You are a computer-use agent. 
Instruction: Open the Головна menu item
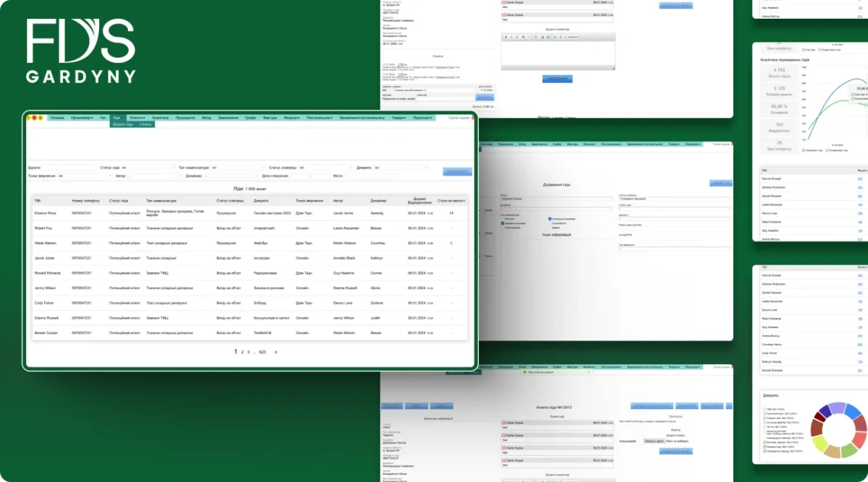coord(57,118)
